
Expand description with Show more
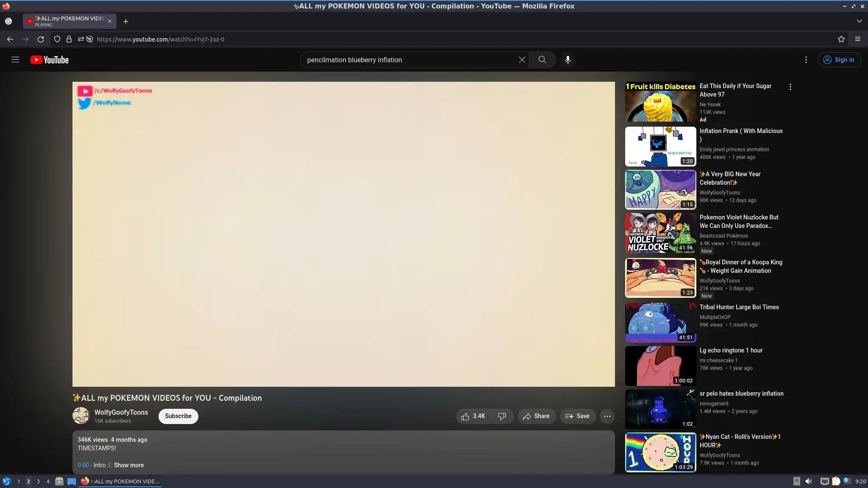[128, 465]
